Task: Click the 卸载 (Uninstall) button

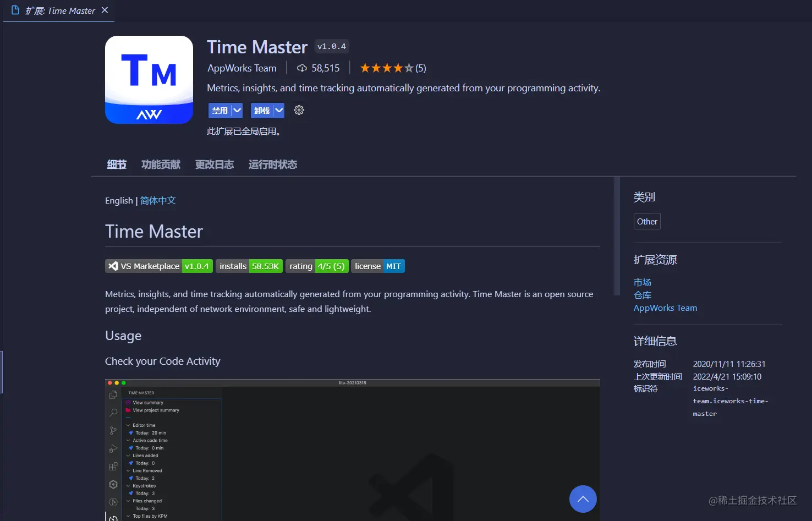Action: pyautogui.click(x=262, y=111)
